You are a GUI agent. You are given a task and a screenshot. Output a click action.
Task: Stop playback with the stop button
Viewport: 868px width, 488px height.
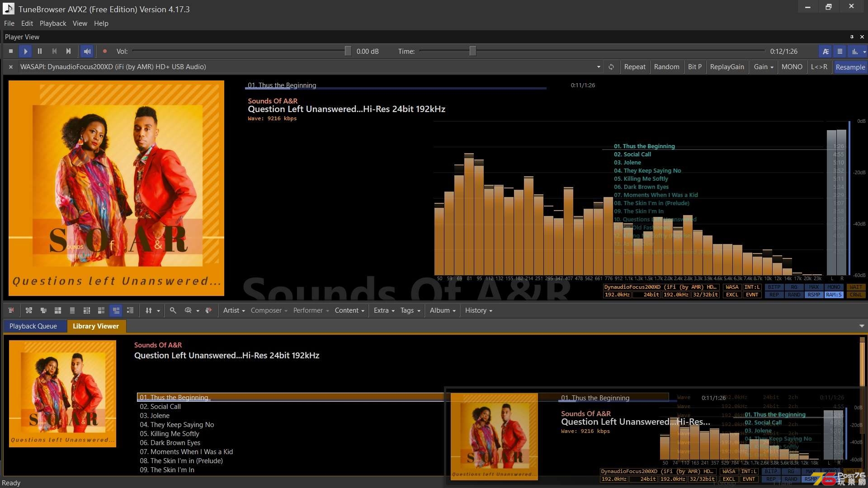tap(11, 52)
